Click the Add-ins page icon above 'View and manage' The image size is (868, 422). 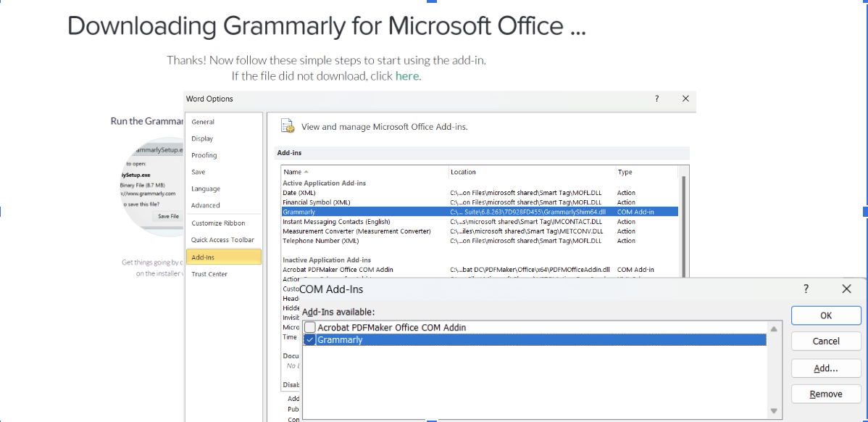pos(287,126)
